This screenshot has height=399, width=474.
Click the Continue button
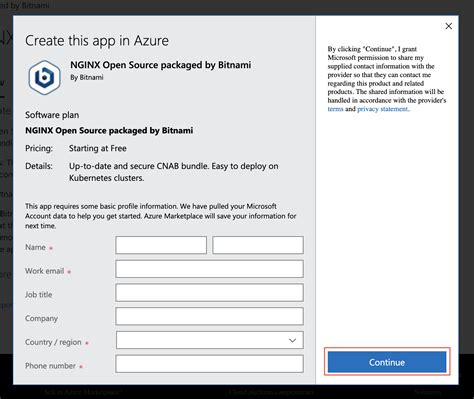click(387, 362)
